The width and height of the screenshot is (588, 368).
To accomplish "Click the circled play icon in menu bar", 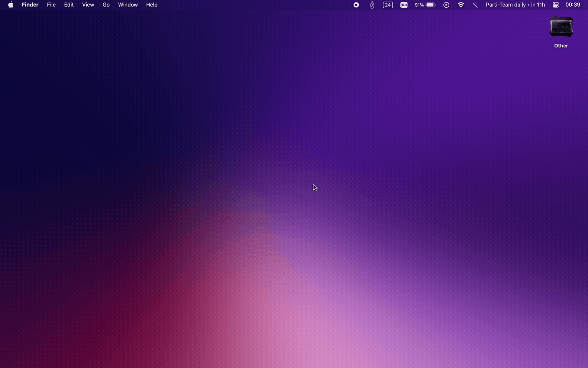I will click(x=446, y=5).
